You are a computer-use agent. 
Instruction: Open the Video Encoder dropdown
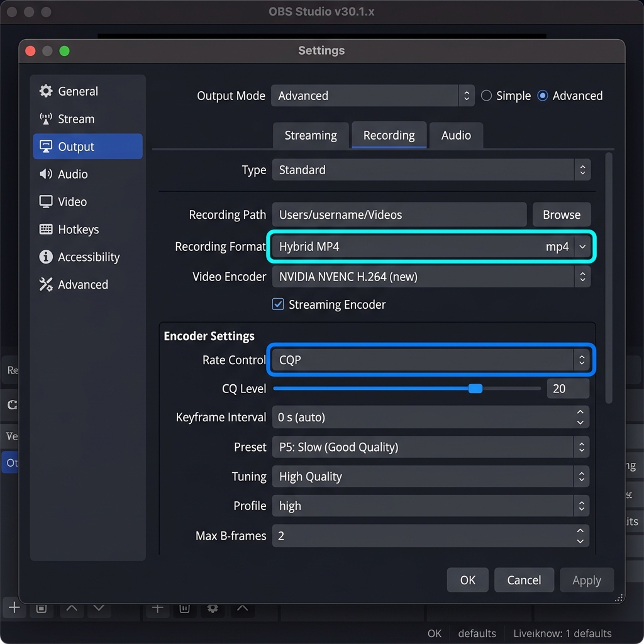pos(431,277)
